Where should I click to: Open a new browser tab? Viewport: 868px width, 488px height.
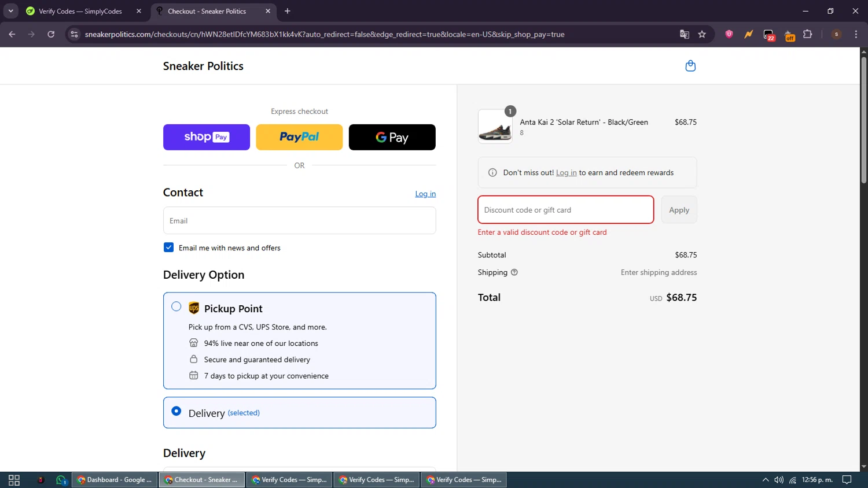288,11
